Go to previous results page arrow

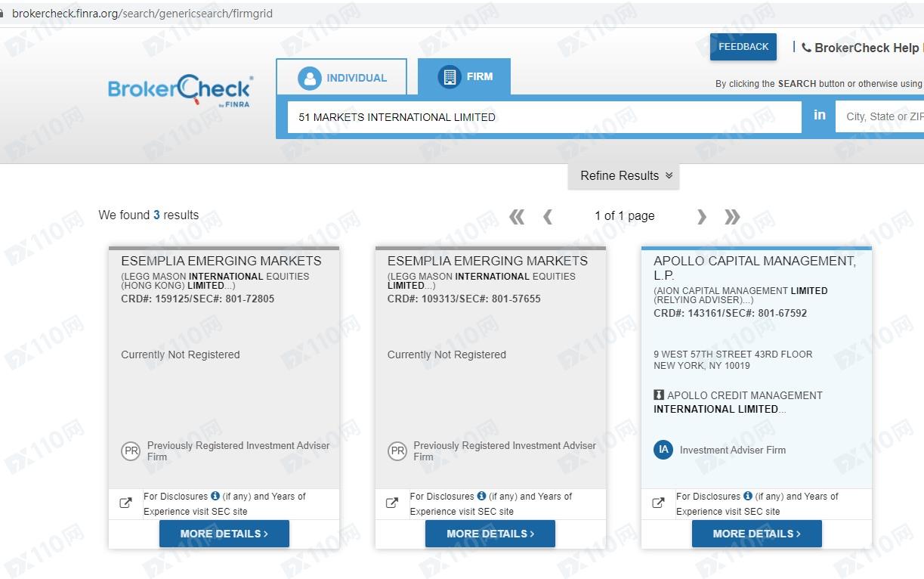pyautogui.click(x=548, y=217)
